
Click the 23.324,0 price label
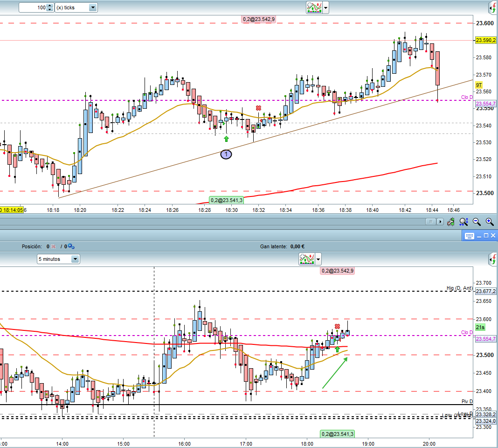485,421
